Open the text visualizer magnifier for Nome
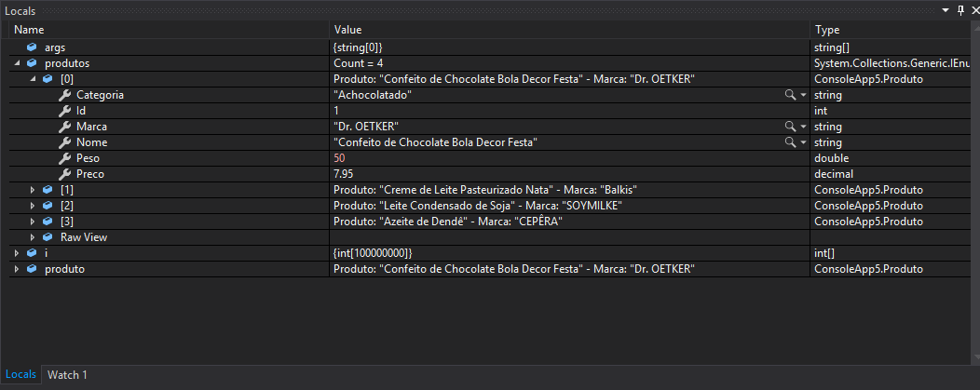 coord(791,142)
